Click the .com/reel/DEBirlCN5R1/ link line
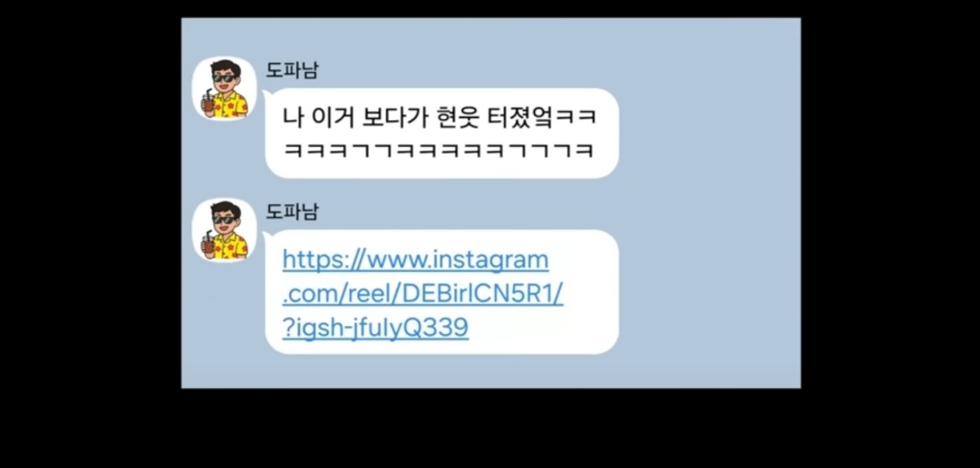 423,294
